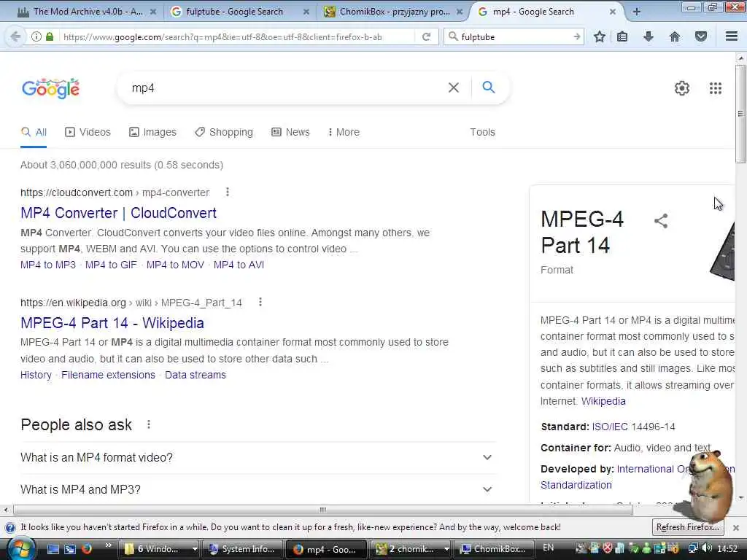Open the Google apps grid
This screenshot has height=560, width=747.
tap(716, 88)
